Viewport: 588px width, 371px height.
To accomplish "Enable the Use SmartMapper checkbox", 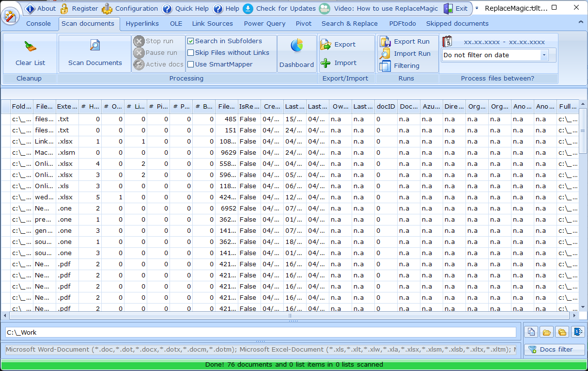I will click(x=191, y=64).
